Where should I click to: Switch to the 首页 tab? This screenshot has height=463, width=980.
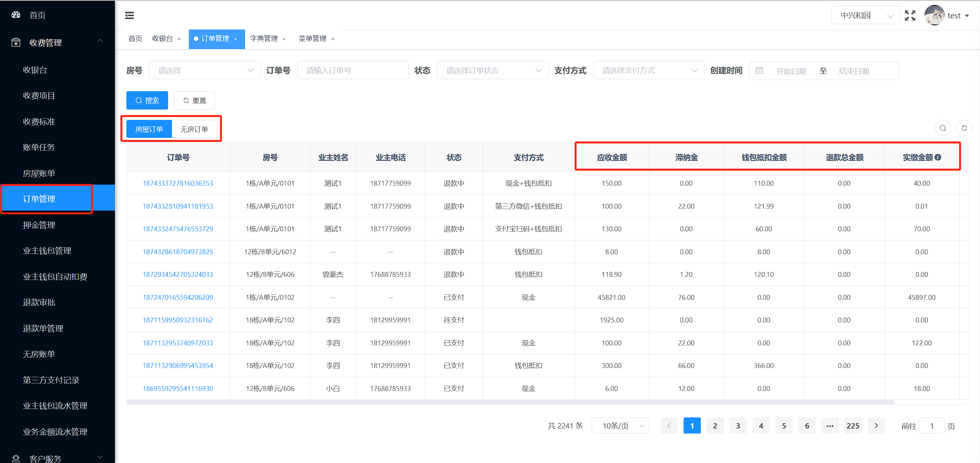click(135, 39)
